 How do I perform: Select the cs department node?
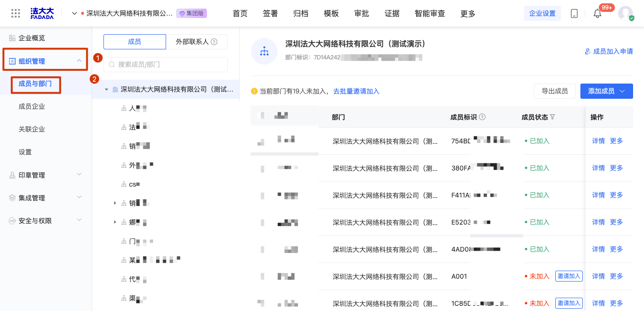(134, 184)
